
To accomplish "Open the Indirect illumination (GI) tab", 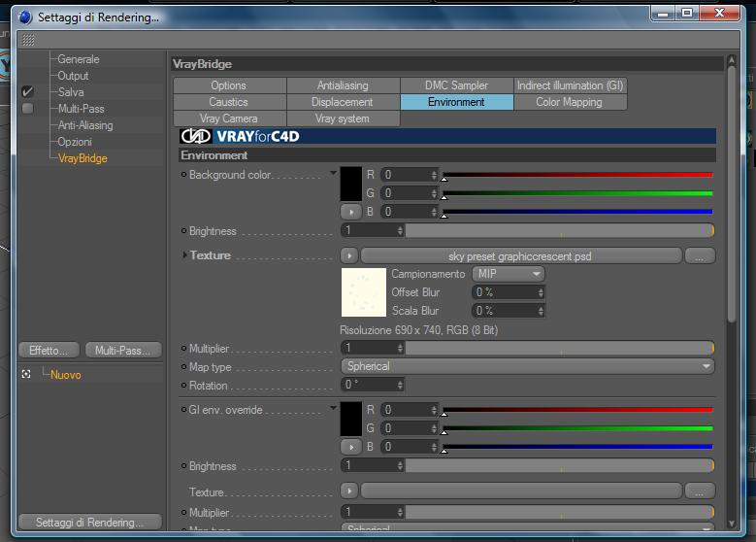I will pyautogui.click(x=571, y=85).
